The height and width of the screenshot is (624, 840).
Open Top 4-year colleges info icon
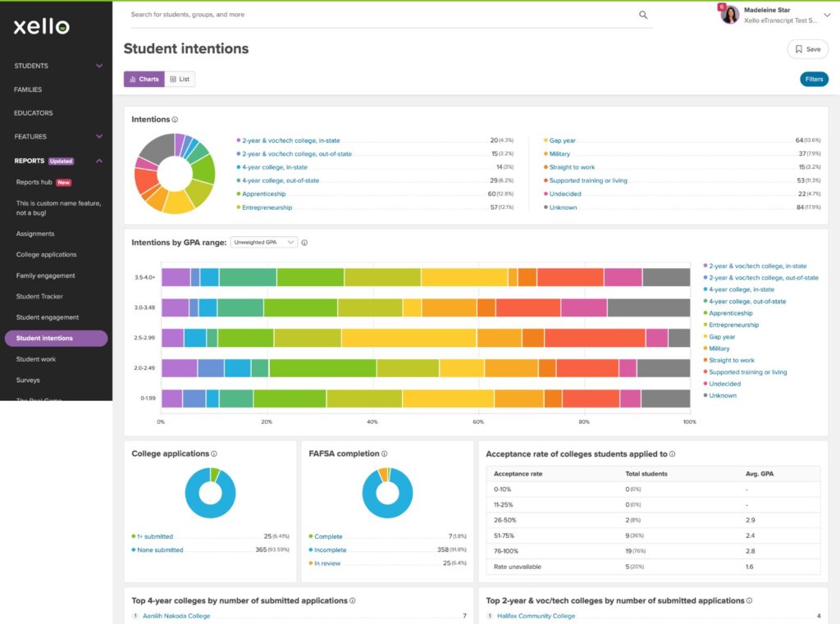click(x=352, y=600)
